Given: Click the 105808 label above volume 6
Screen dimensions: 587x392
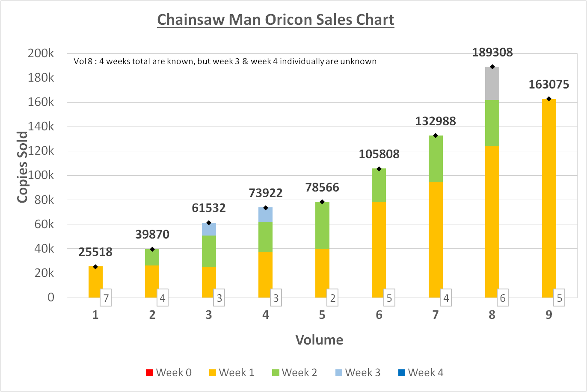Looking at the screenshot, I should click(379, 154).
